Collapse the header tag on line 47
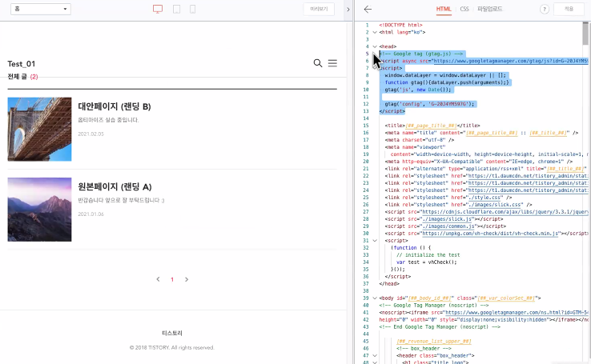The image size is (591, 364). click(x=375, y=355)
